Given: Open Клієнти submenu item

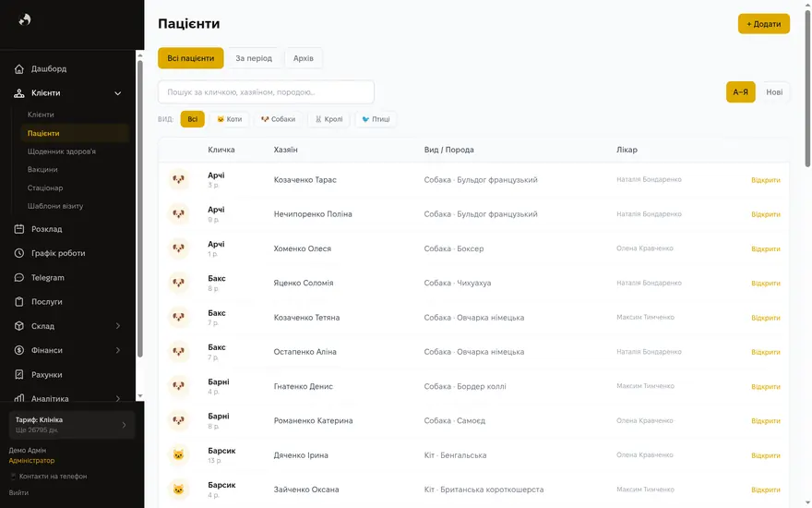Looking at the screenshot, I should (x=41, y=115).
